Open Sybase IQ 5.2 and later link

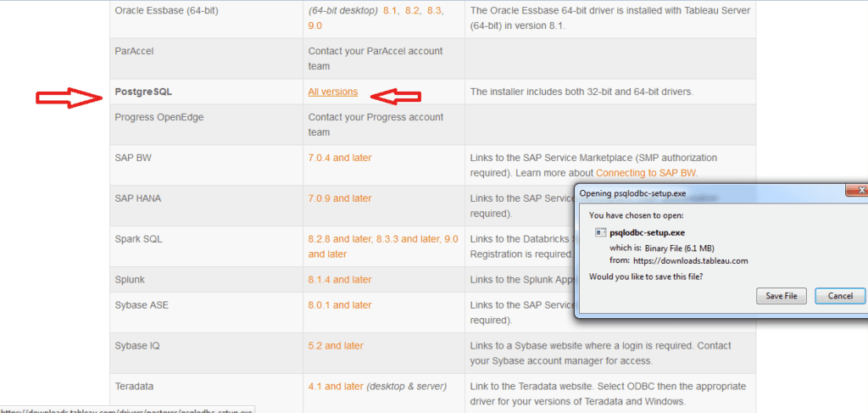pyautogui.click(x=336, y=346)
